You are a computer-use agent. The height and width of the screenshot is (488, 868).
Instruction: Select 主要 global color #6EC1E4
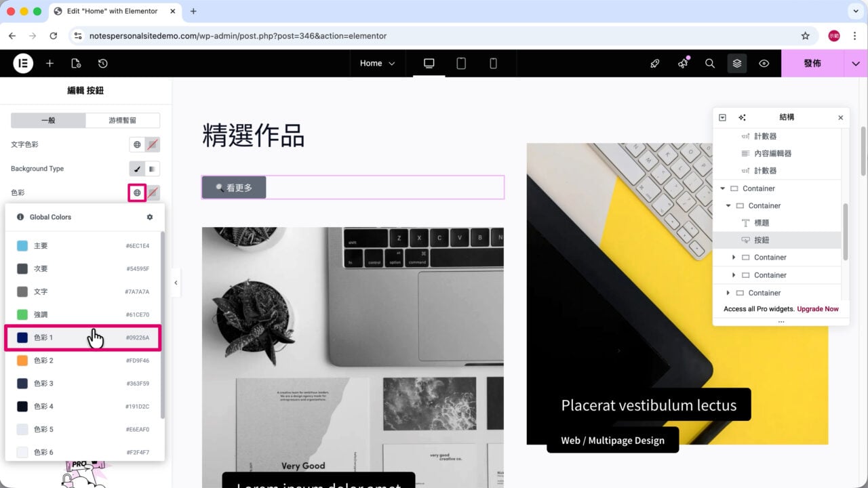83,245
